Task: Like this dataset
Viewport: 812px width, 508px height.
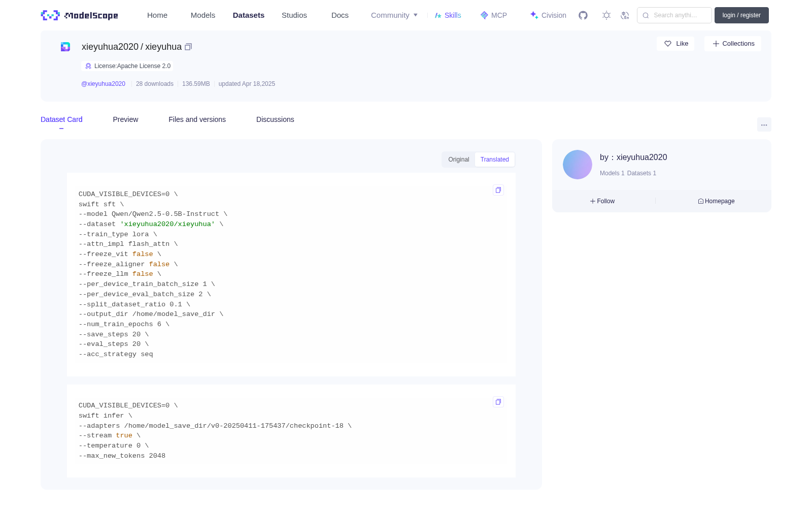Action: [675, 44]
